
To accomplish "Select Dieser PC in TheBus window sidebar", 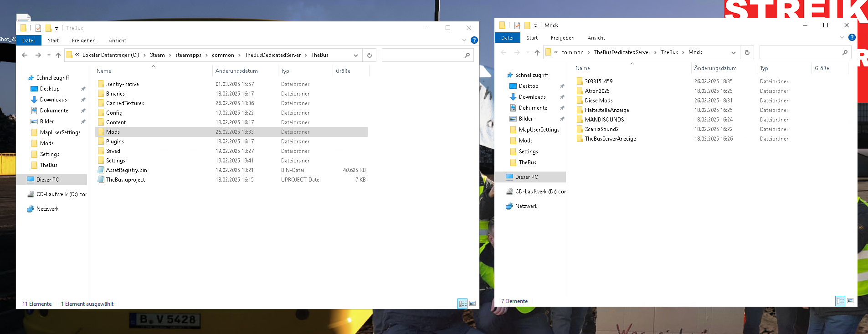I will pos(47,180).
